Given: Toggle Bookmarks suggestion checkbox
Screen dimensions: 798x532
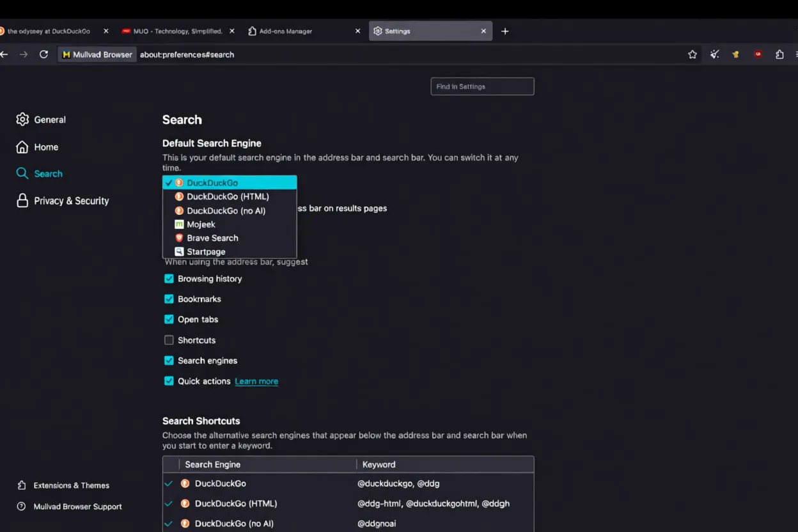Looking at the screenshot, I should coord(169,299).
